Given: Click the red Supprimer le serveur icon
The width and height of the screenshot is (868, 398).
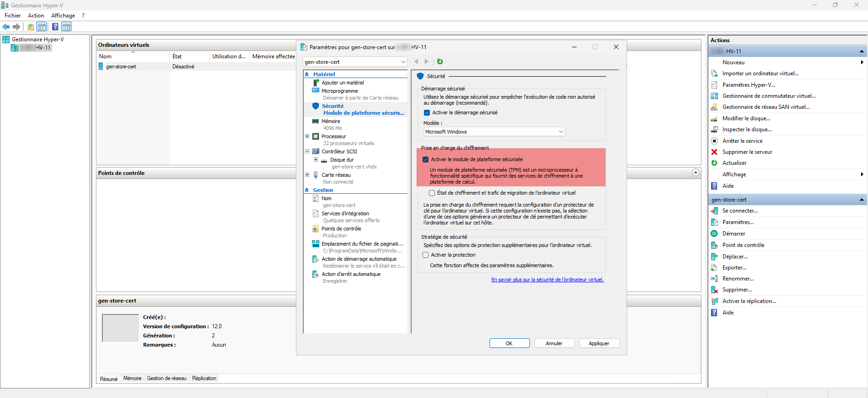Looking at the screenshot, I should (714, 152).
